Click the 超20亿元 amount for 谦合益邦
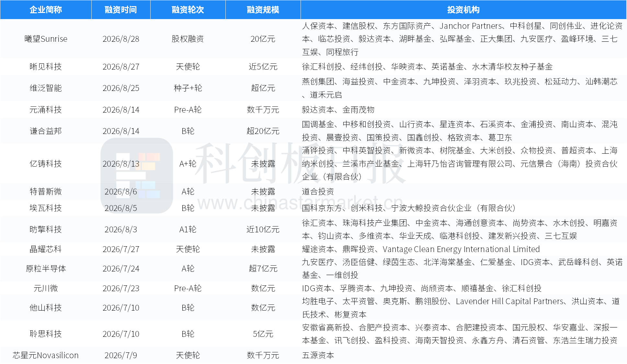This screenshot has width=627, height=364. [x=263, y=131]
